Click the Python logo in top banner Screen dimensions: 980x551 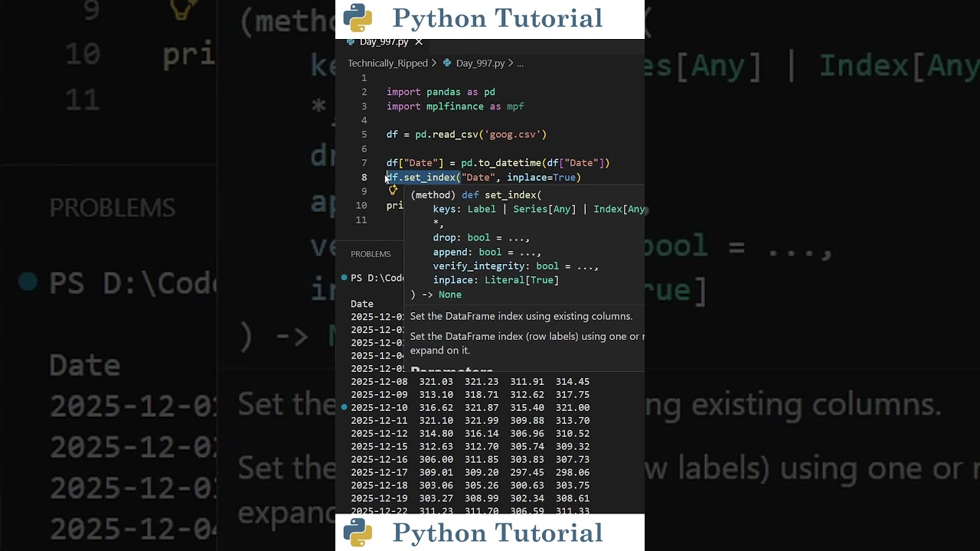tap(358, 18)
